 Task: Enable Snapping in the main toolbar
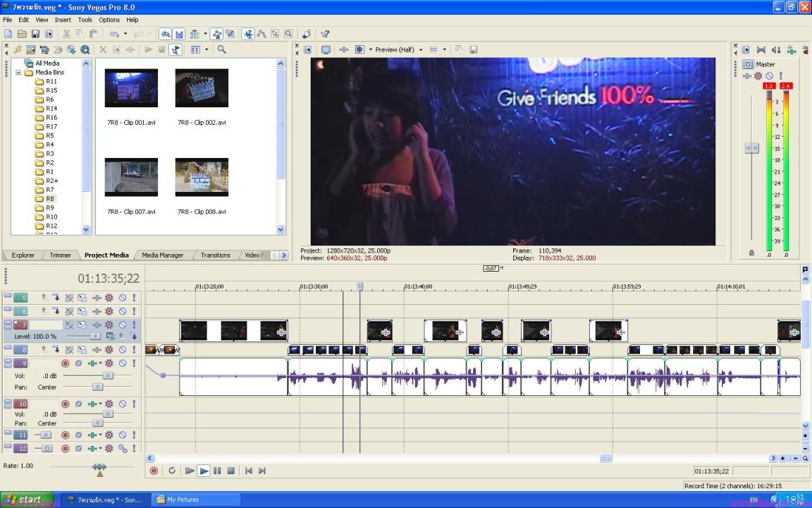(x=165, y=34)
